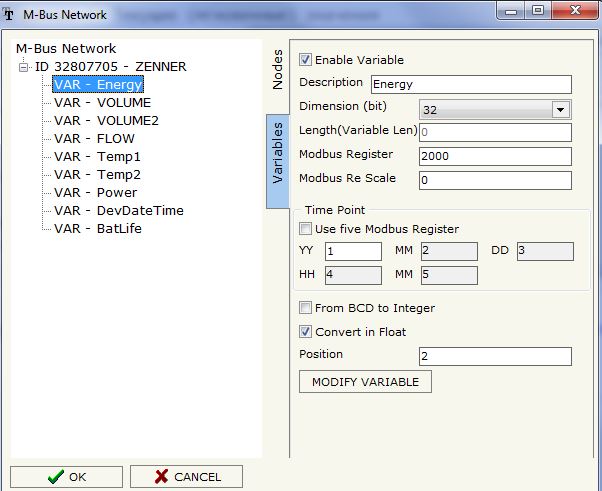This screenshot has height=491, width=602.
Task: Click the CANCEL button
Action: [x=186, y=477]
